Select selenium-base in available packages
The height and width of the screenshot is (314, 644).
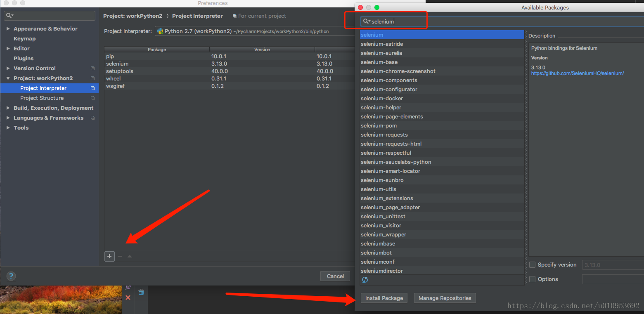(442, 62)
